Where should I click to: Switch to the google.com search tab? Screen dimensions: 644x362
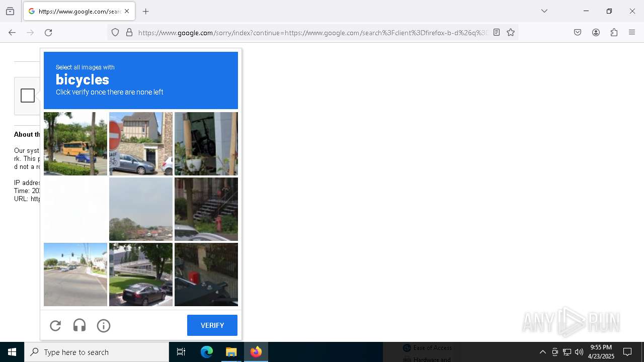79,11
